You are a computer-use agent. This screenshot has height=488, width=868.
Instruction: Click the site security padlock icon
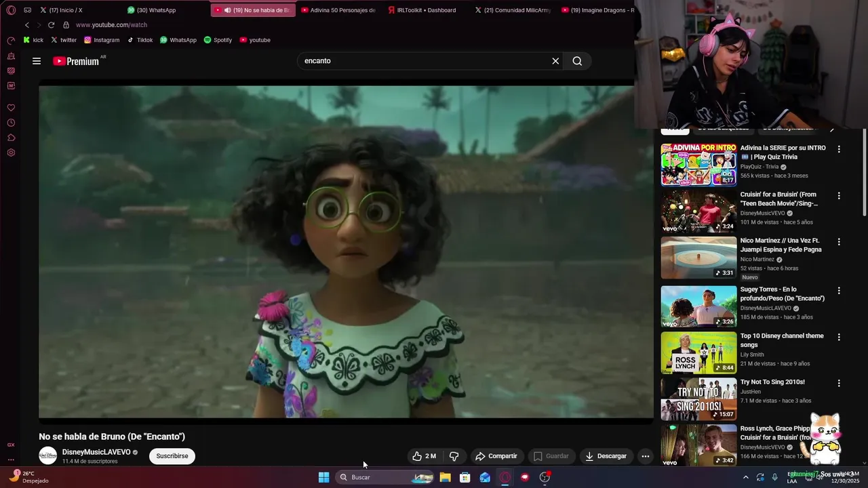[66, 25]
